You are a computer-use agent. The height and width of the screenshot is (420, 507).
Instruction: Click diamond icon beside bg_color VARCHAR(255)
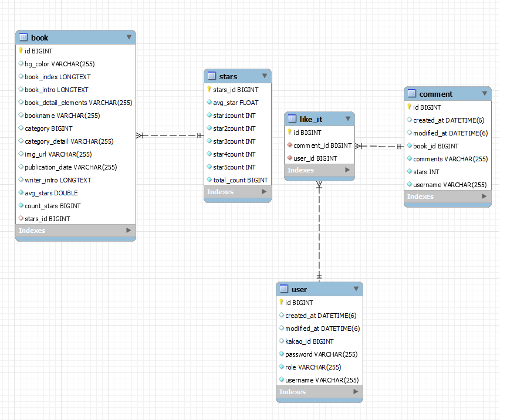(21, 63)
